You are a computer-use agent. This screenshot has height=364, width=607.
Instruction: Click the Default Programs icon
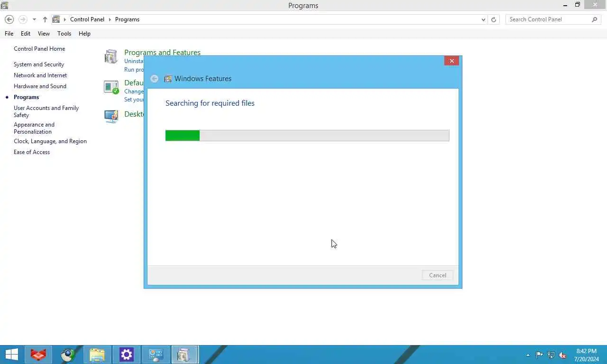point(111,87)
